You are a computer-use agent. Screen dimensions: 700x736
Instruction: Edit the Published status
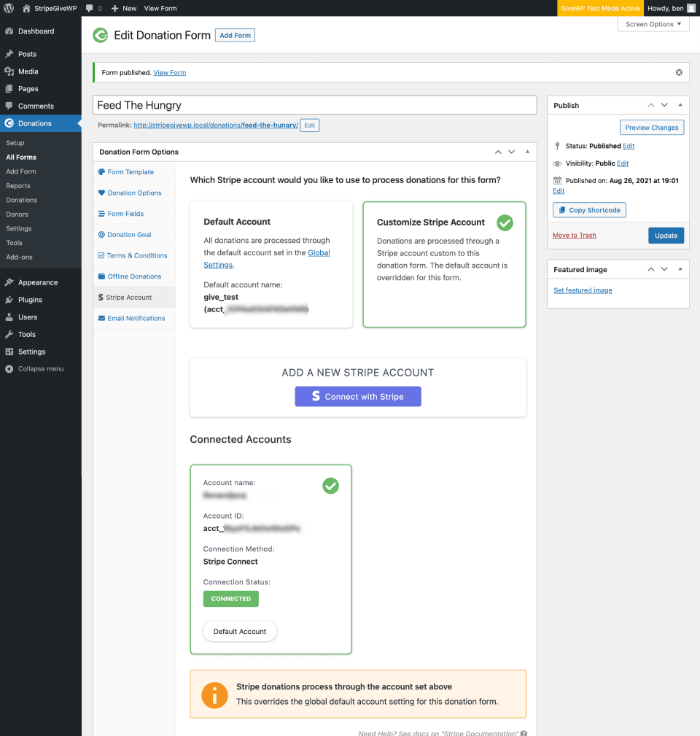pyautogui.click(x=629, y=146)
